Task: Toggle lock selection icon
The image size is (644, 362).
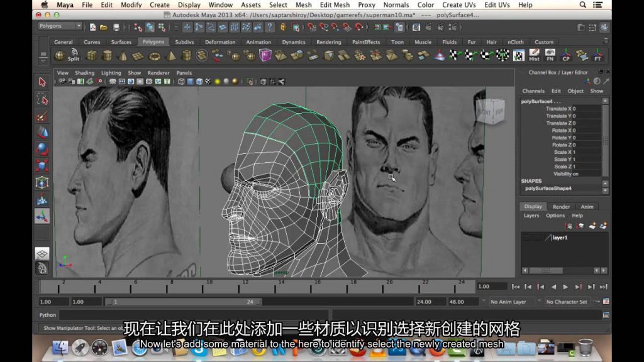Action: (x=283, y=27)
